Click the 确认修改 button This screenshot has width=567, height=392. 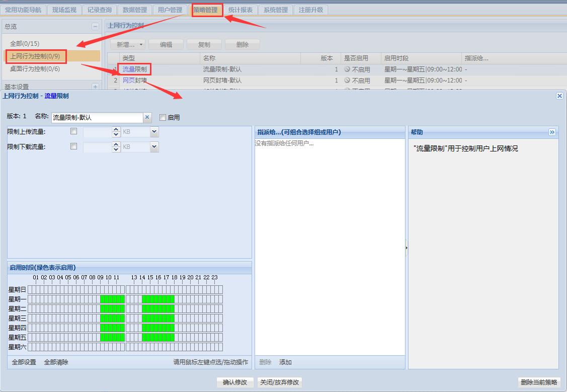tap(235, 382)
